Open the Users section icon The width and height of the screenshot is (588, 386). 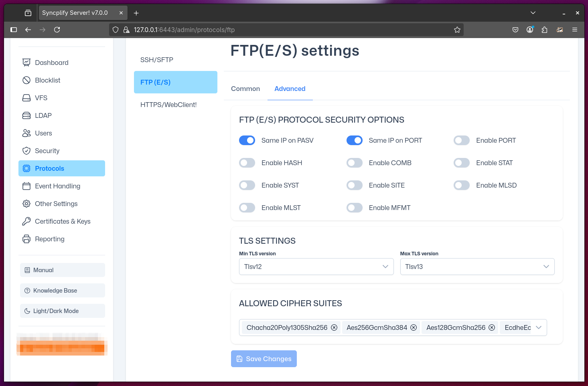(26, 133)
